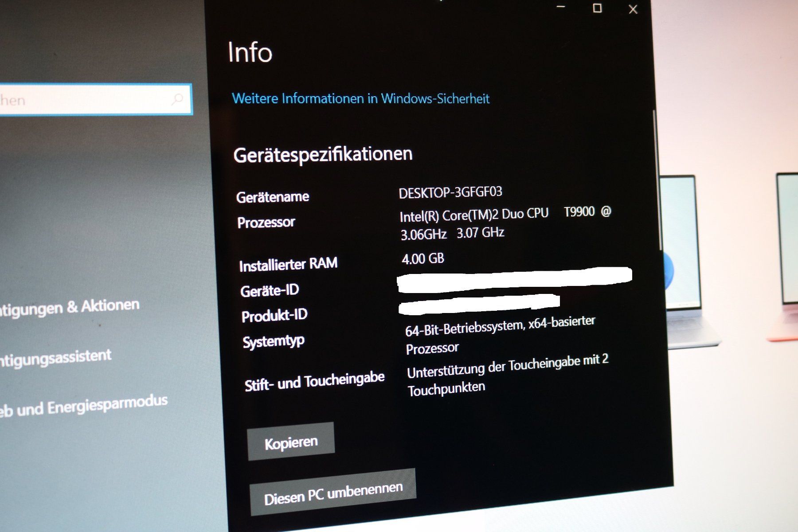The image size is (798, 532).
Task: Open Netzbetrieb und Energiesparmodus sidebar item
Action: pyautogui.click(x=84, y=406)
